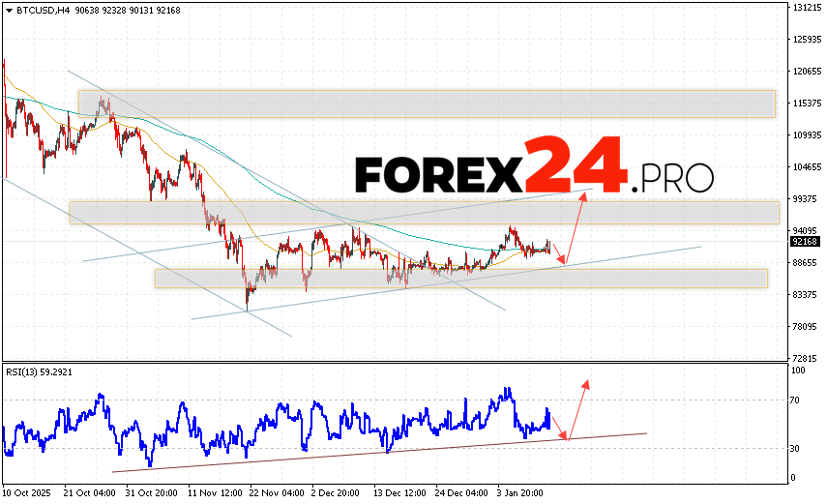Click the BTCUSD,H4 chart title text
Screen dimensions: 827x504
point(38,8)
